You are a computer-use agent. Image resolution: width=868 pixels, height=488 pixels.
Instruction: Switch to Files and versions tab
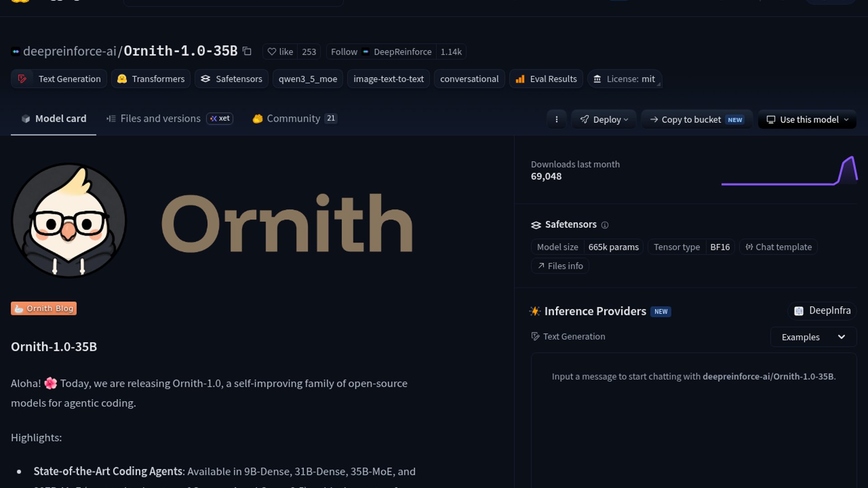click(153, 118)
